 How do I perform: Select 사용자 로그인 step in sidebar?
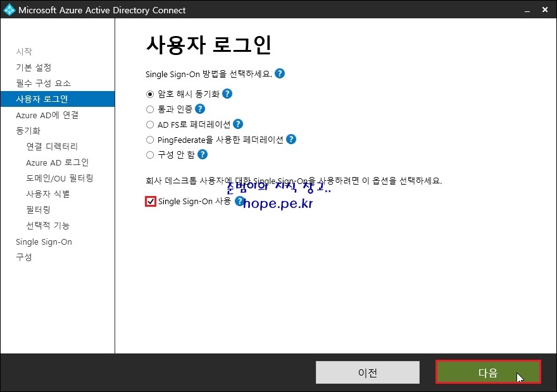pyautogui.click(x=58, y=99)
